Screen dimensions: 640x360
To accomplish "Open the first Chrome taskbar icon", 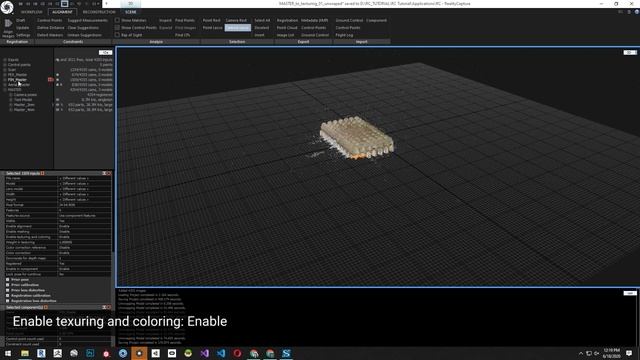I will (253, 353).
